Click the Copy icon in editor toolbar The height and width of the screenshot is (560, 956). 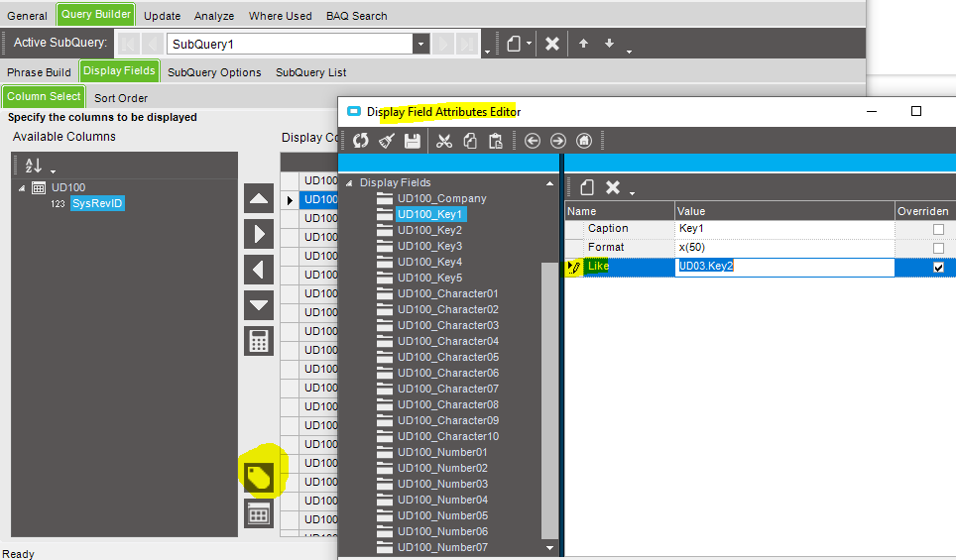point(470,141)
